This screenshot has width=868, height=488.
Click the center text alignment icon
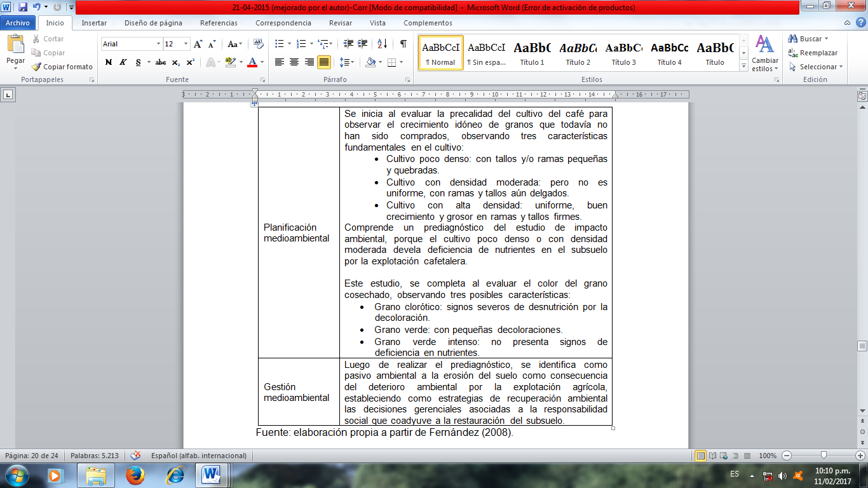point(294,62)
